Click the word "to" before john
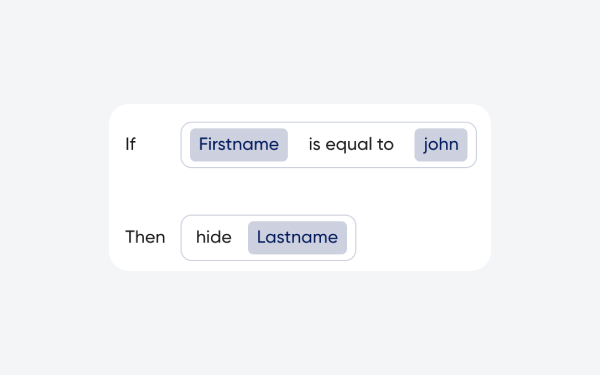Viewport: 600px width, 375px height. [385, 144]
